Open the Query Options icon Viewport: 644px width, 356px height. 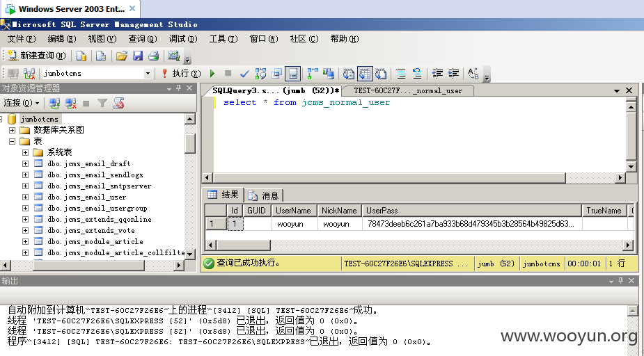(x=277, y=74)
